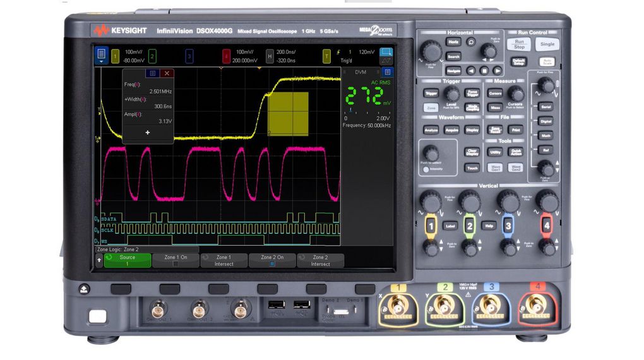This screenshot has width=644, height=360.
Task: Open the DVM sidebar menu icon
Action: [x=387, y=72]
